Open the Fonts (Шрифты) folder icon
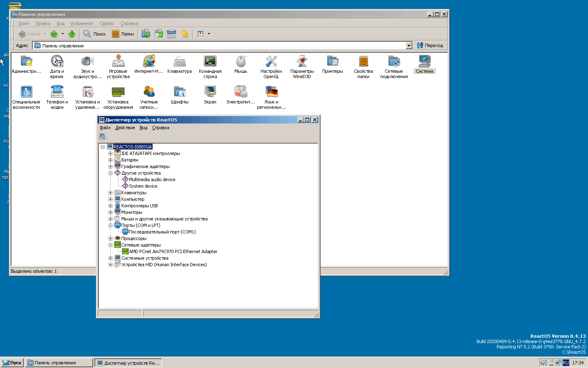The width and height of the screenshot is (588, 368). 179,93
